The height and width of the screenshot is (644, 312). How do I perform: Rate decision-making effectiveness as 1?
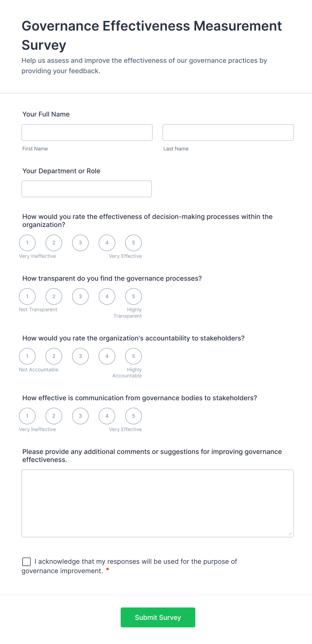click(x=27, y=243)
